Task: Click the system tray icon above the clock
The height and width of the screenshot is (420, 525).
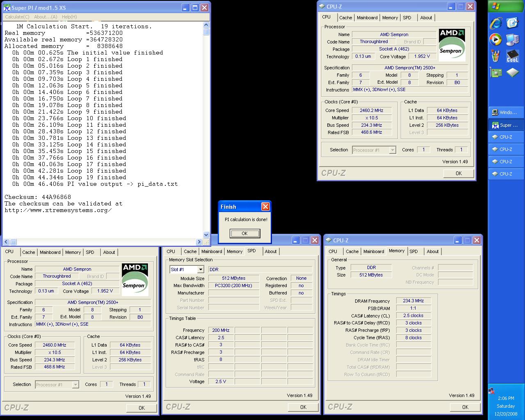Action: click(491, 391)
